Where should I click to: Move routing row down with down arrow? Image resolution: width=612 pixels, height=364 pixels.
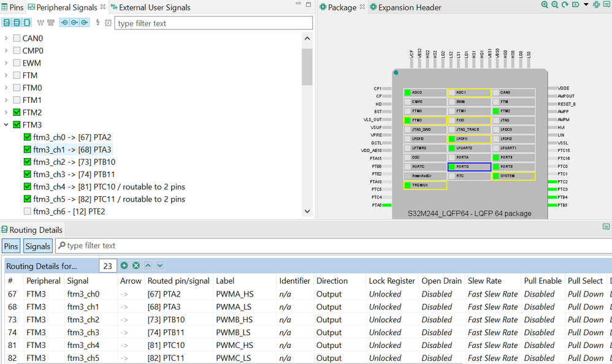coord(160,266)
